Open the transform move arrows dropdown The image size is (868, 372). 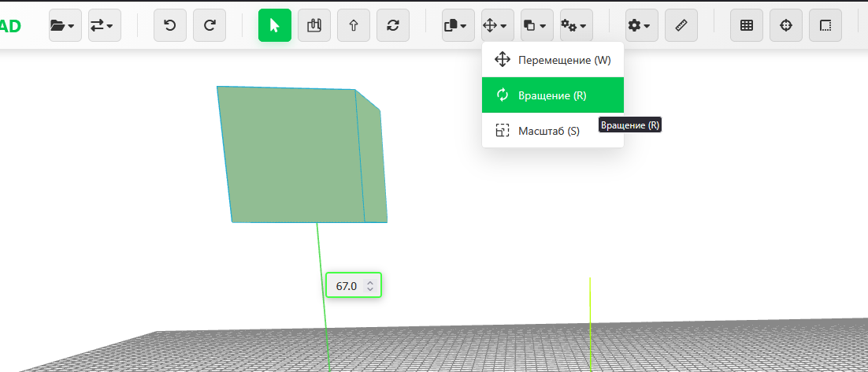[498, 25]
